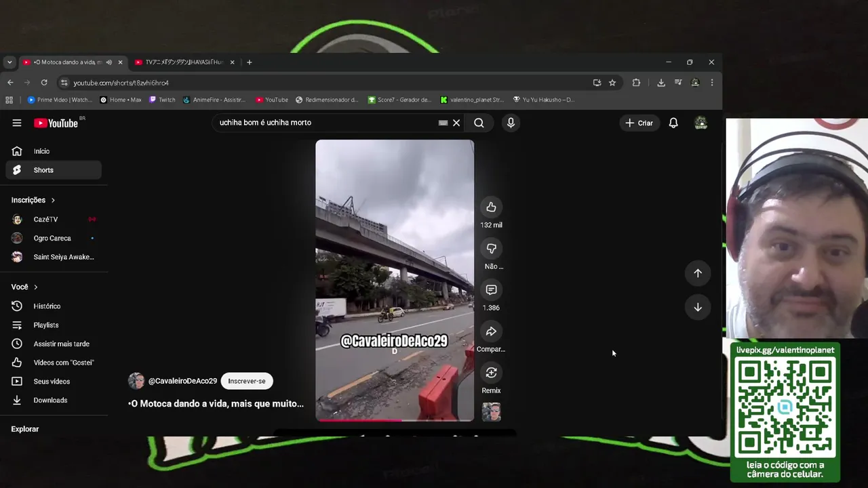The height and width of the screenshot is (488, 868).
Task: Start voice search with the microphone
Action: 511,123
